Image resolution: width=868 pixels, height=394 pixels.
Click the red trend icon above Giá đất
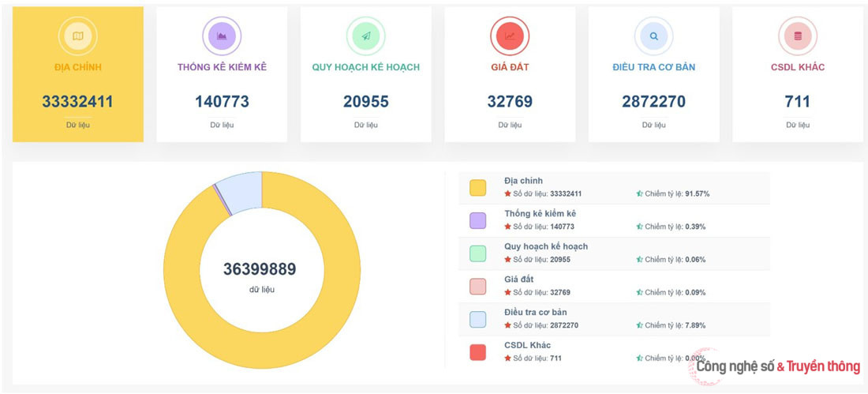(x=510, y=36)
